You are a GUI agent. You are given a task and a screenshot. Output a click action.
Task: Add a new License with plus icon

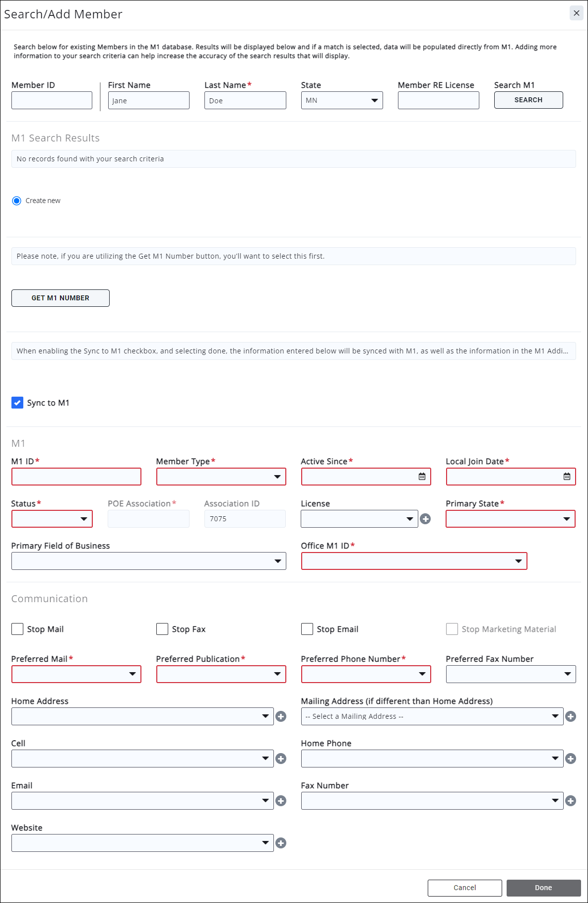coord(425,519)
